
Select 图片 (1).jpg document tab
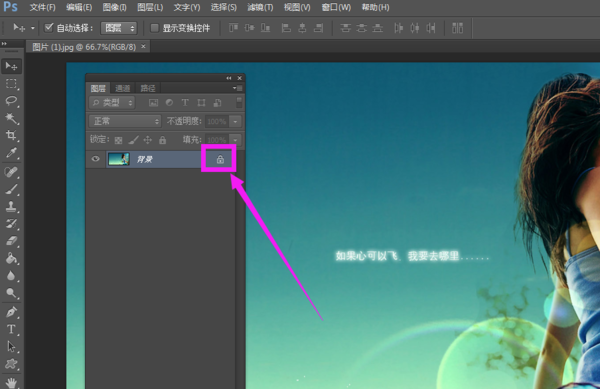click(x=87, y=47)
